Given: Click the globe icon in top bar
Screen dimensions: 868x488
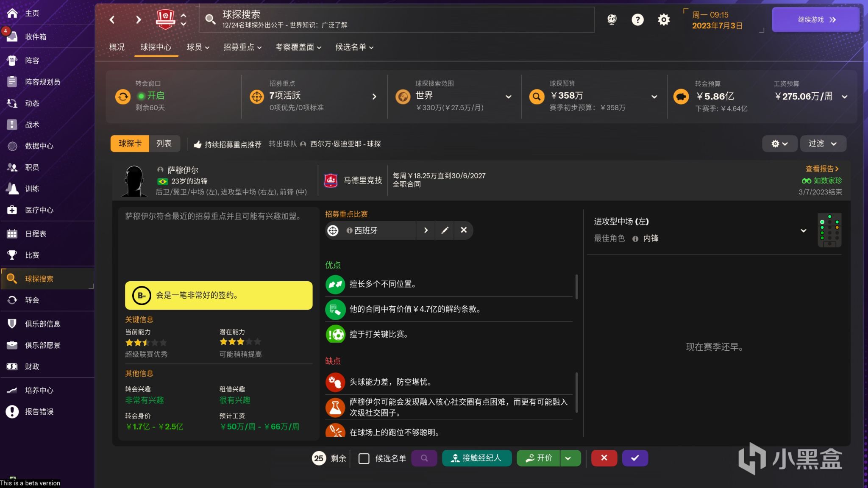Looking at the screenshot, I should (612, 19).
